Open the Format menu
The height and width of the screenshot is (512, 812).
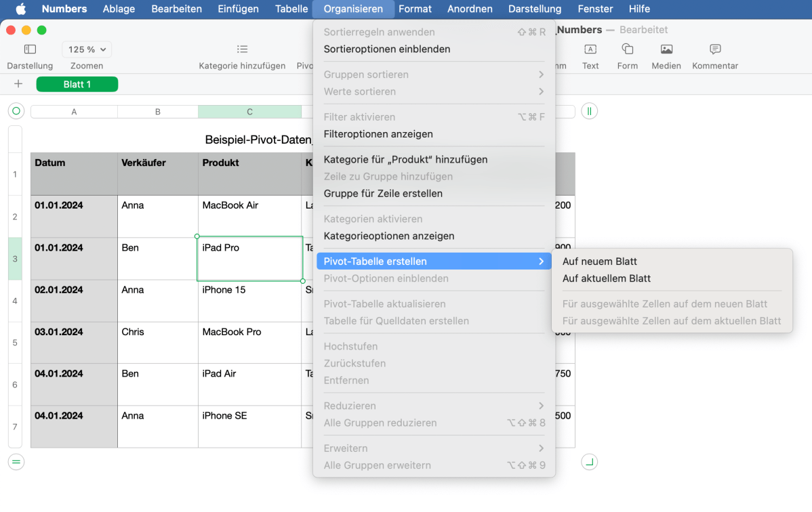point(415,9)
